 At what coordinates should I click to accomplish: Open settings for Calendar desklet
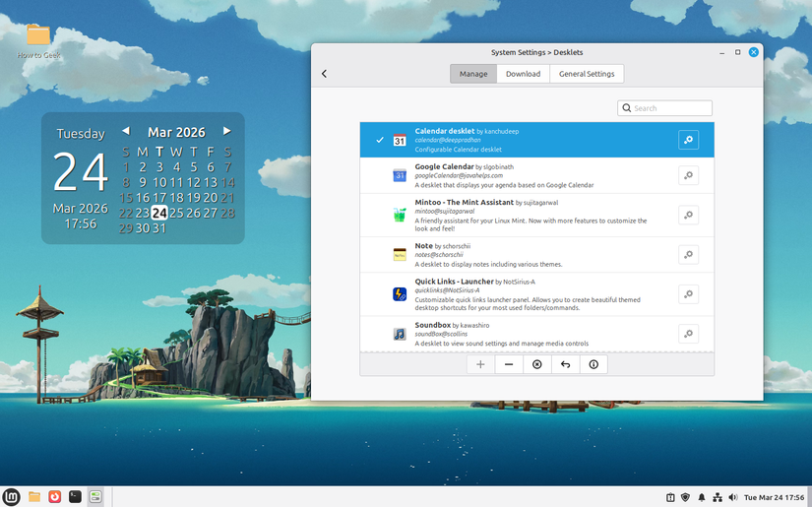point(688,140)
